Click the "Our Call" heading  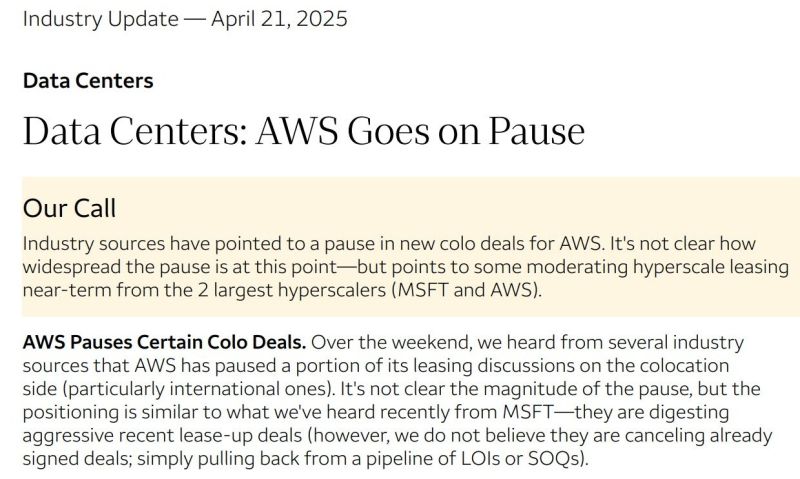pyautogui.click(x=69, y=208)
